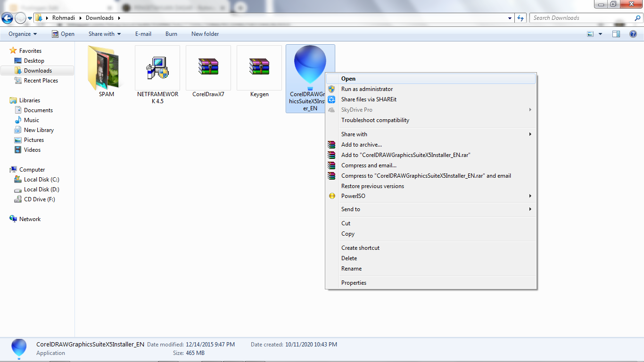Click the search magnifier icon
Screen dimensions: 644x362
pyautogui.click(x=637, y=18)
